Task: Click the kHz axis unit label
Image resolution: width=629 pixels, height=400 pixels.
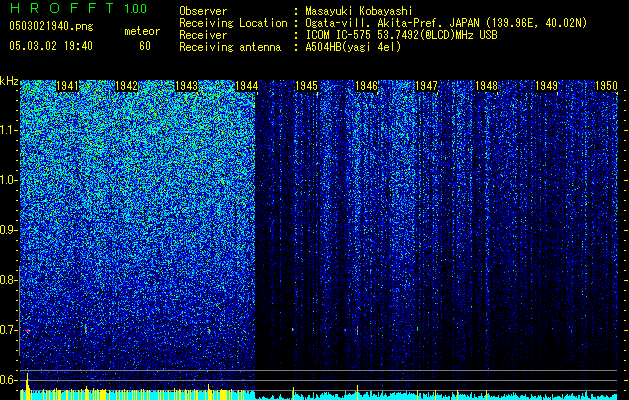Action: pos(9,81)
